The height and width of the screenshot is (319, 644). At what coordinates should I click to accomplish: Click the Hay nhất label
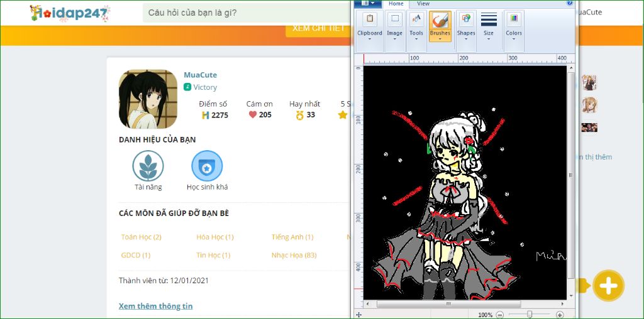(305, 104)
